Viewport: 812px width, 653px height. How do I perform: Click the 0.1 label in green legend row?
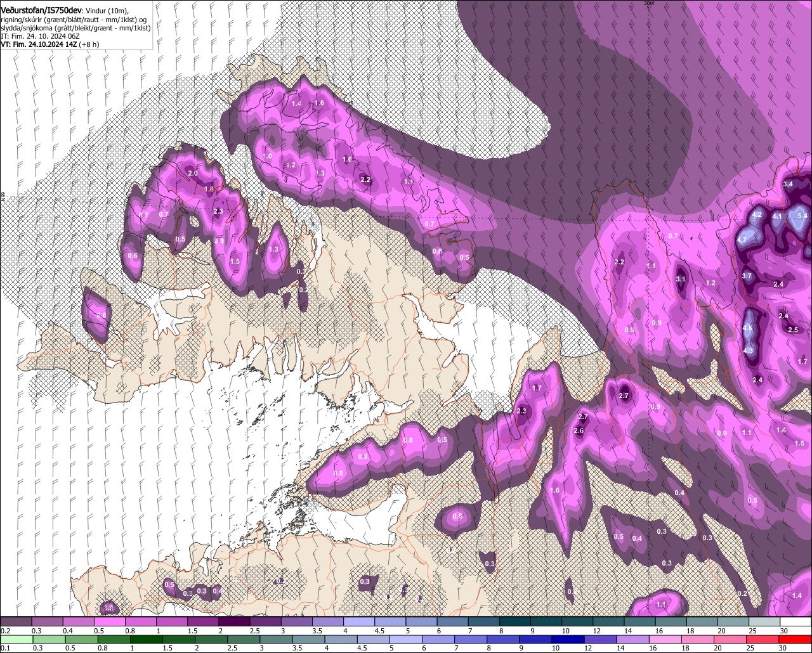click(x=5, y=648)
